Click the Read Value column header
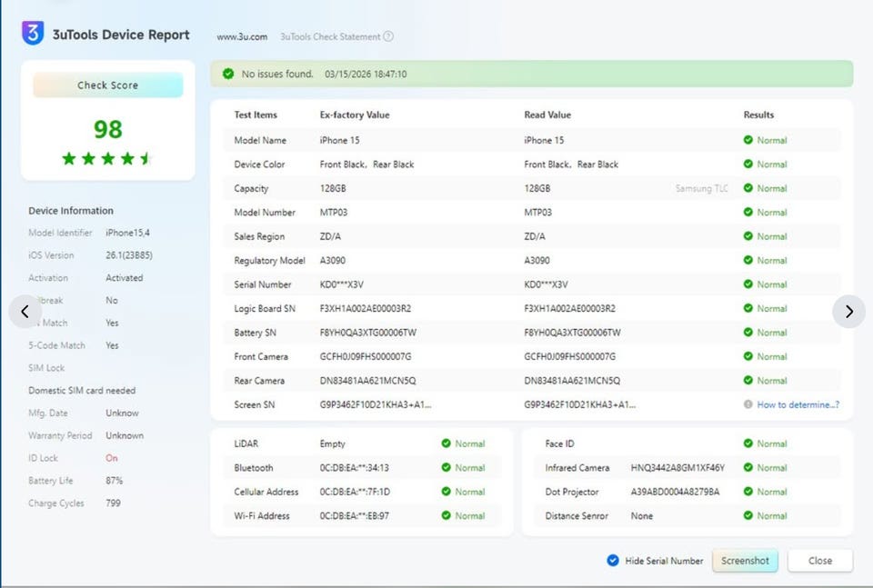The height and width of the screenshot is (588, 873). click(x=547, y=115)
